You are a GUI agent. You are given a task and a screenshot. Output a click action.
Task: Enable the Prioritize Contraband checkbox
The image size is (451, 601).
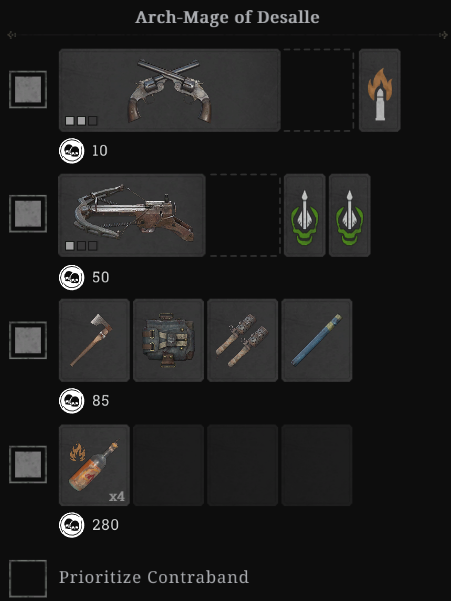tap(28, 578)
